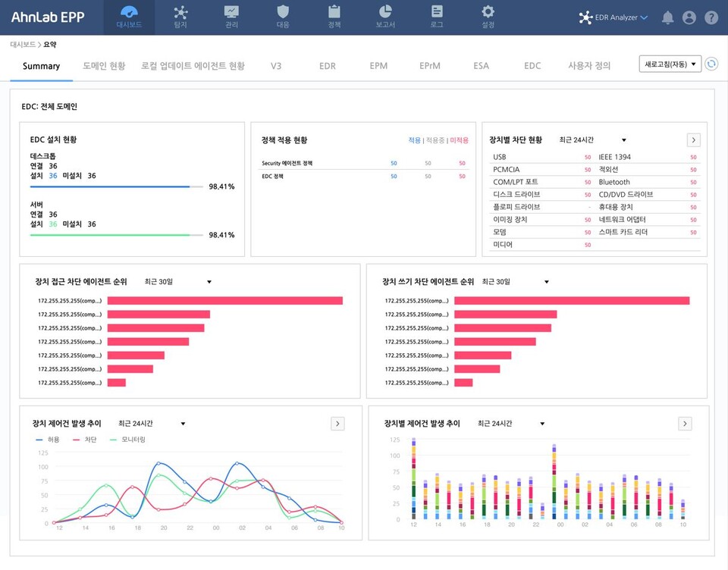Click the 정책 (Policy) navigation icon
Image resolution: width=728 pixels, height=570 pixels.
pyautogui.click(x=334, y=17)
